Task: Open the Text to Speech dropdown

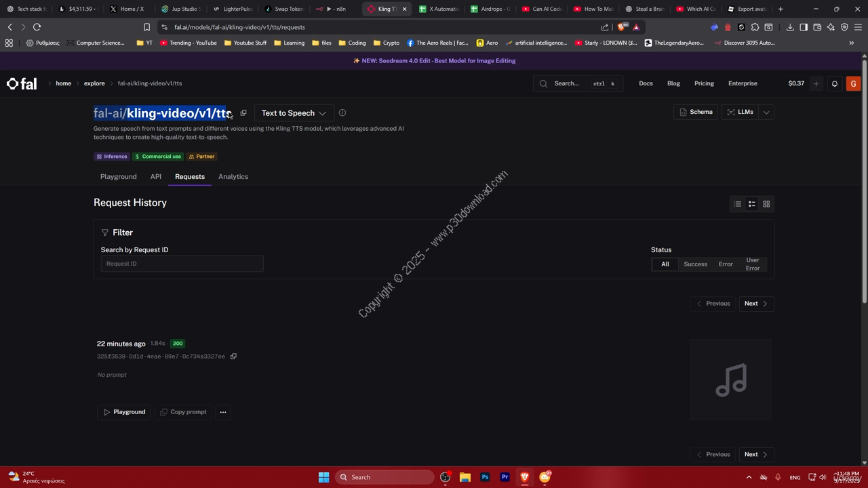Action: [294, 113]
